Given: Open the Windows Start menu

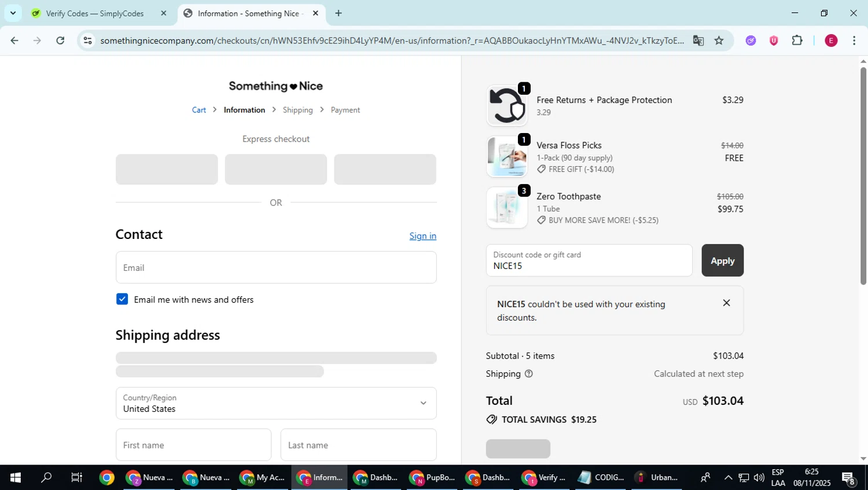Looking at the screenshot, I should tap(16, 477).
